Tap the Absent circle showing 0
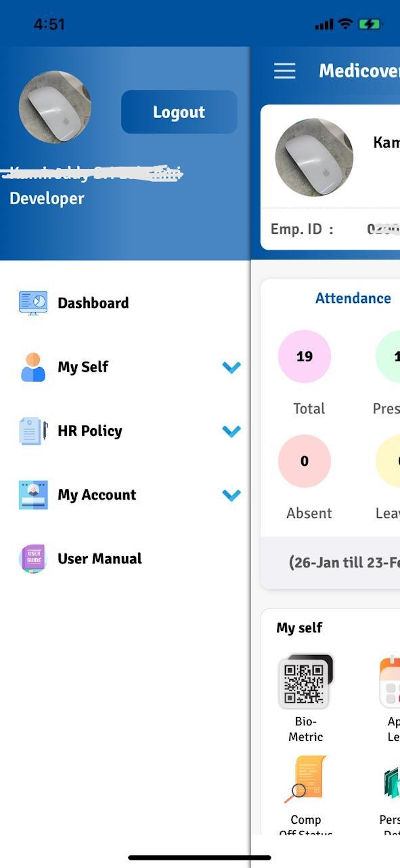The image size is (400, 868). (x=304, y=461)
